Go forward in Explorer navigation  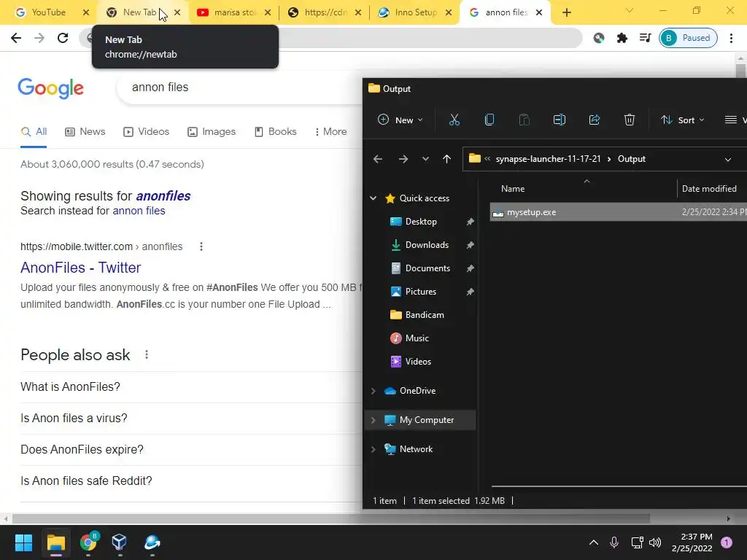pyautogui.click(x=403, y=159)
